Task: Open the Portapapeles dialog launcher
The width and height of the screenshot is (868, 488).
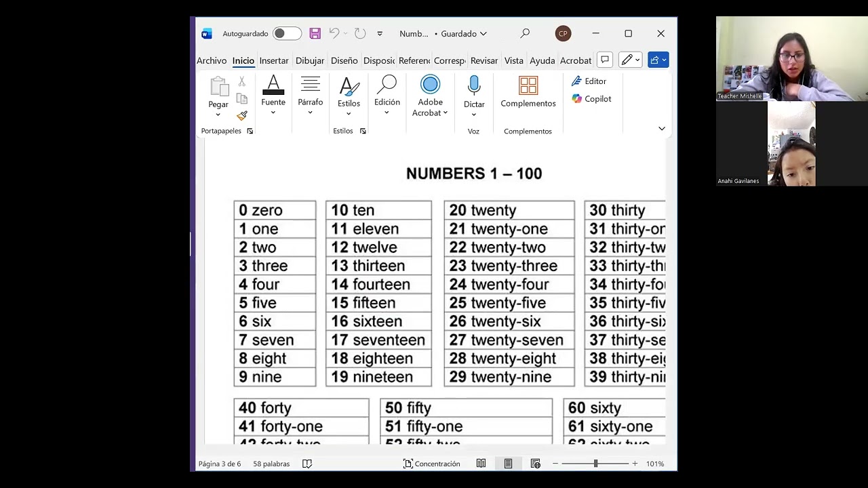Action: point(250,131)
